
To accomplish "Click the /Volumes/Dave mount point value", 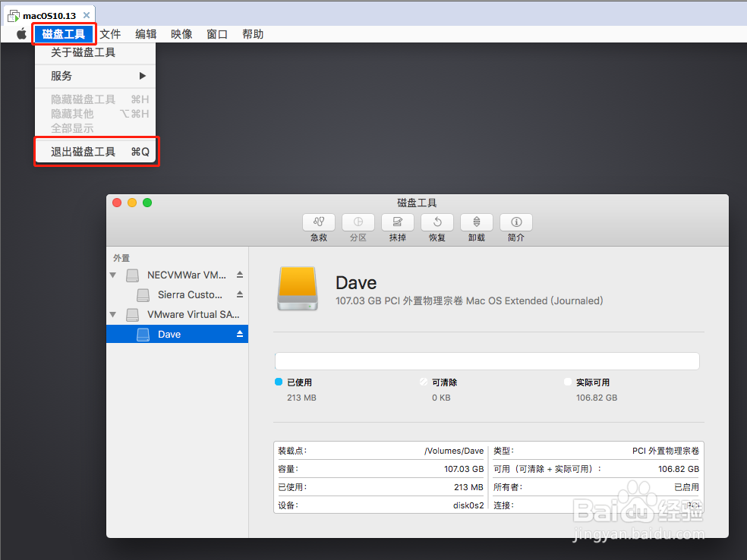I will (454, 451).
